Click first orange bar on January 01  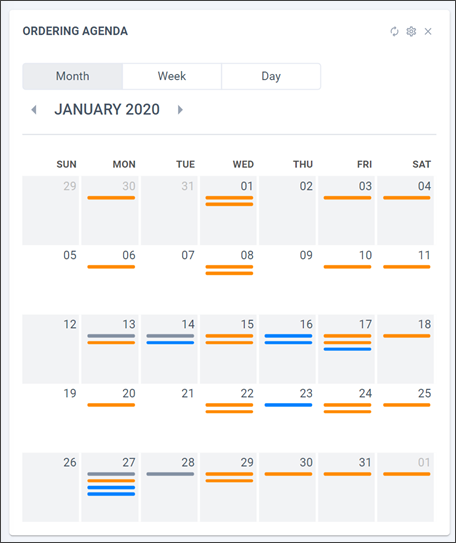(229, 198)
